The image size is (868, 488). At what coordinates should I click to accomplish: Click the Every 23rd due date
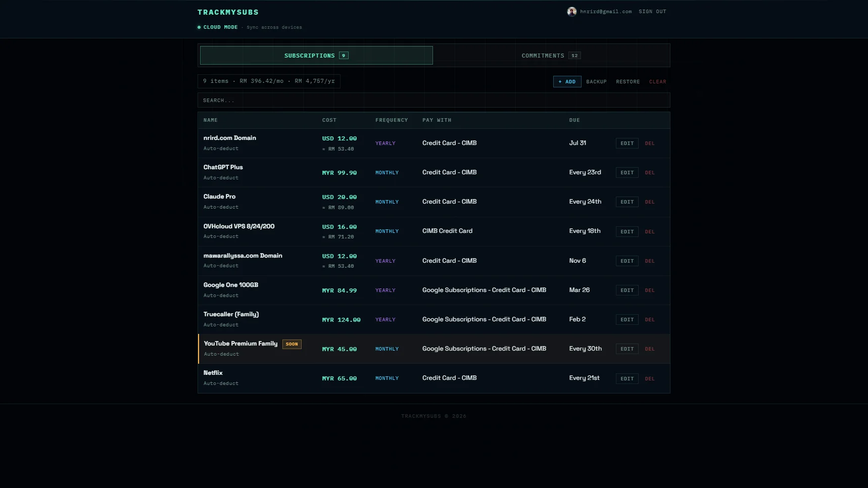tap(585, 172)
